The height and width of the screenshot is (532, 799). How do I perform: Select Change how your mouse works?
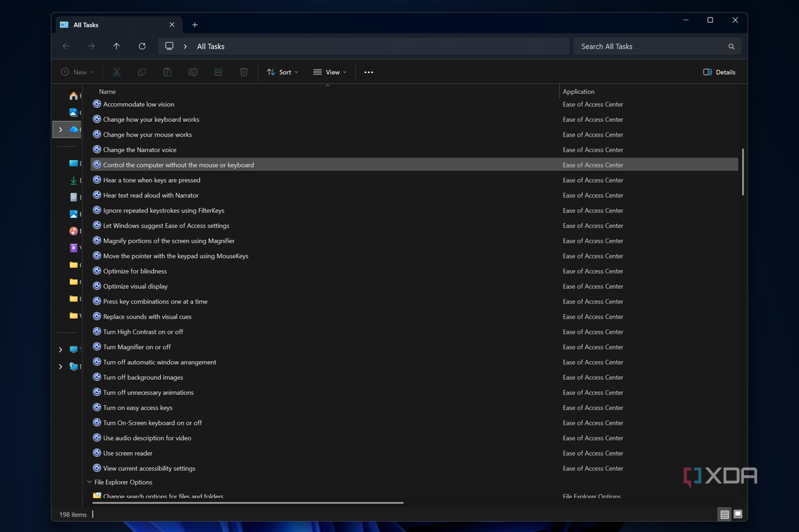tap(147, 135)
